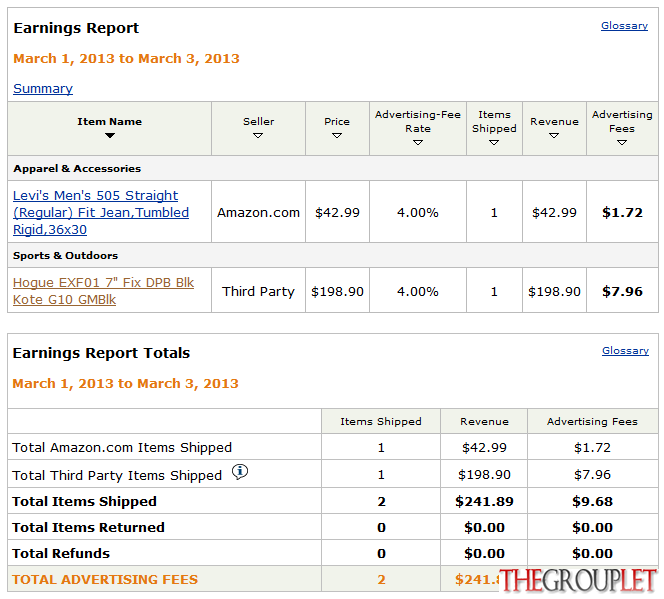Click the Seller column header text
This screenshot has width=664, height=599.
click(258, 121)
